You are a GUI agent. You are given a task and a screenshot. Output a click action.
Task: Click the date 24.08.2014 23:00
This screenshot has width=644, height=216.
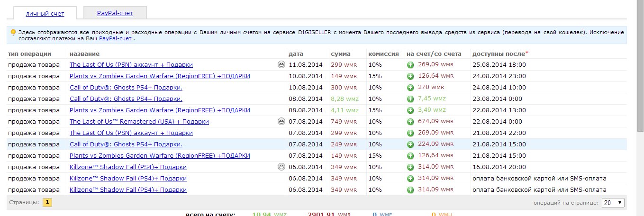(x=499, y=76)
